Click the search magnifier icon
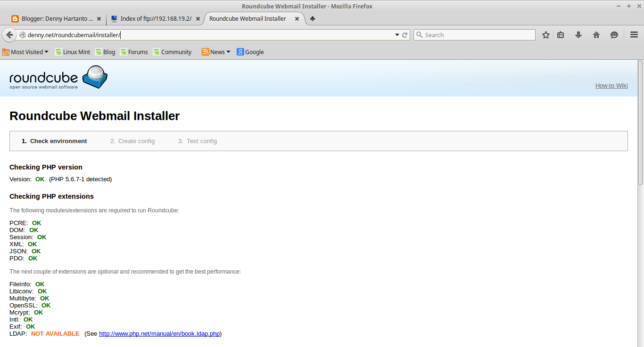Image resolution: width=644 pixels, height=347 pixels. 419,35
